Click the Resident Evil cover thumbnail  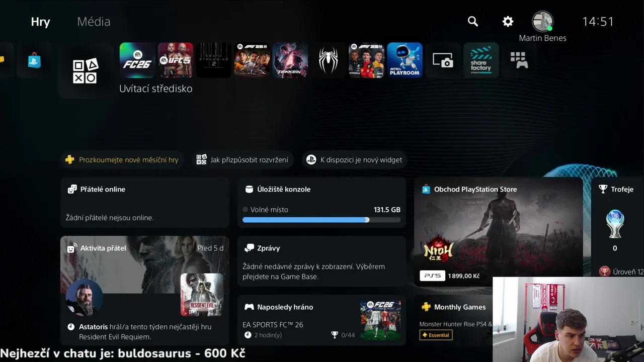[202, 295]
